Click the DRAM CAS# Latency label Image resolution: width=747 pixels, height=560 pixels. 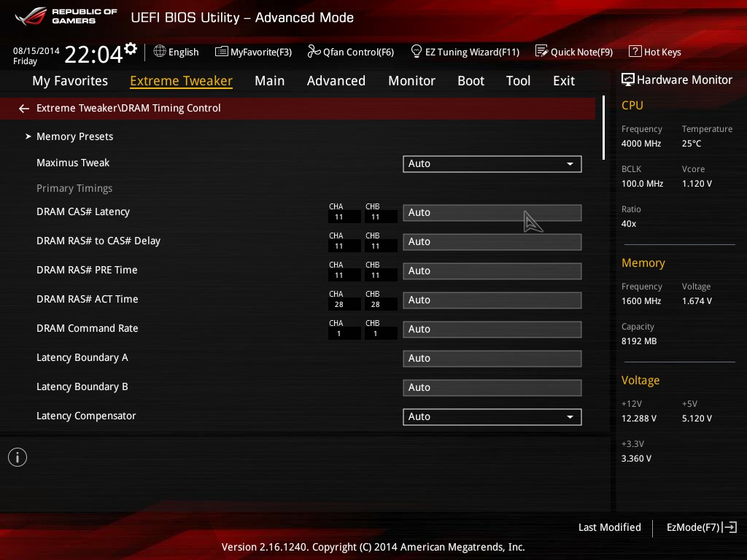pos(83,212)
